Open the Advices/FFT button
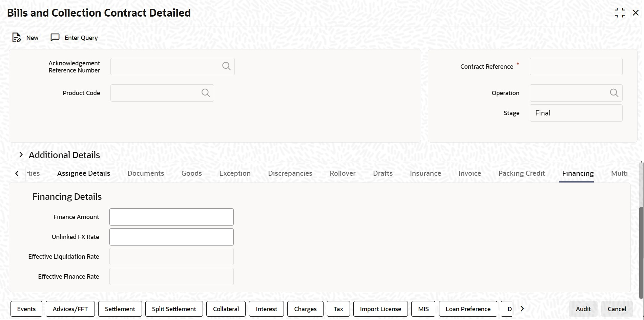644x320 pixels. click(x=70, y=309)
